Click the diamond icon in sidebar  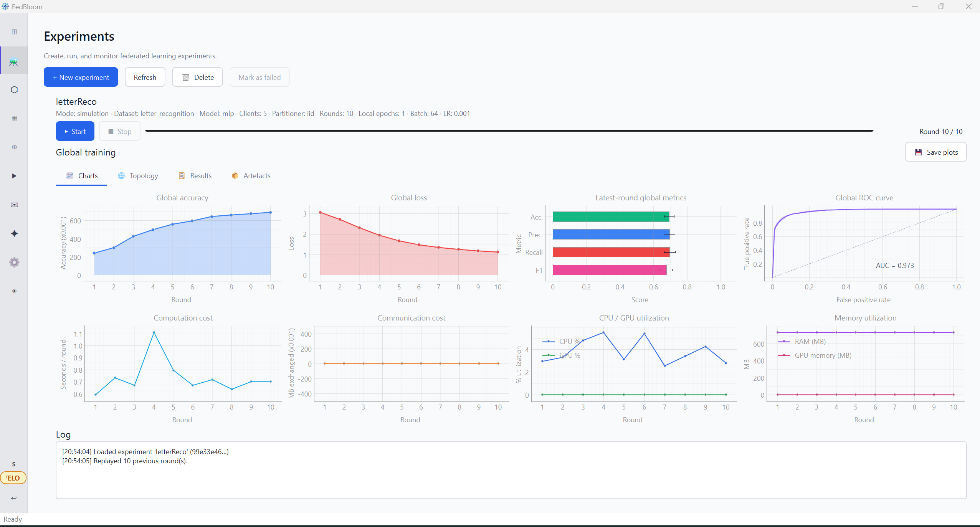coord(14,291)
